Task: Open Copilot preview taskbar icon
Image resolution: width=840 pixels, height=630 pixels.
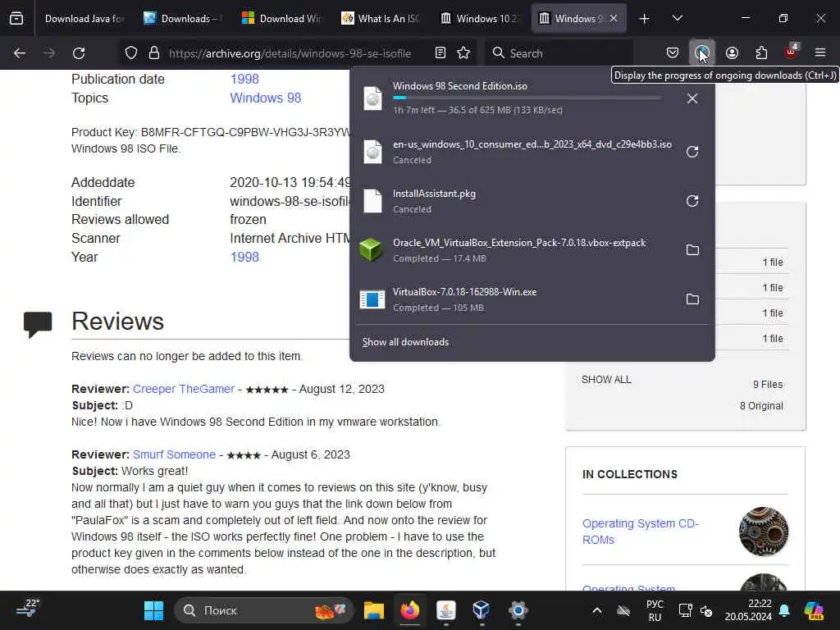Action: point(814,610)
